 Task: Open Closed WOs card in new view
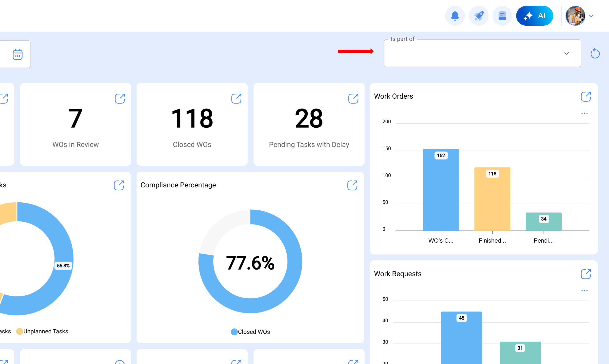point(236,98)
